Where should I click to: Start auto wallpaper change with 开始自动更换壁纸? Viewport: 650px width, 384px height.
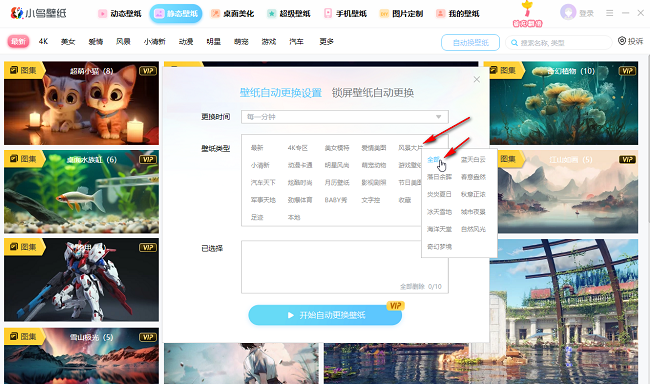(325, 315)
